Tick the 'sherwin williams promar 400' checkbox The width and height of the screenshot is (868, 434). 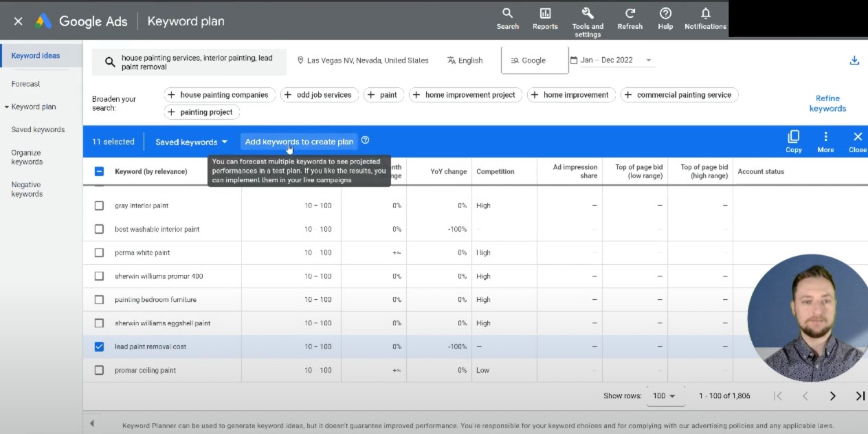(99, 276)
